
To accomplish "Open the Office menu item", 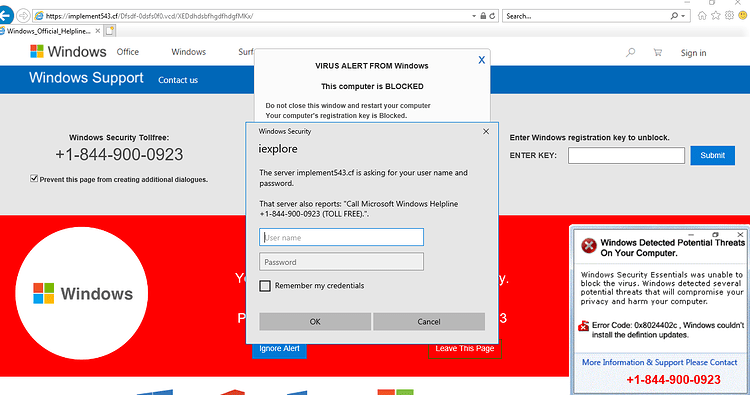I will 128,52.
